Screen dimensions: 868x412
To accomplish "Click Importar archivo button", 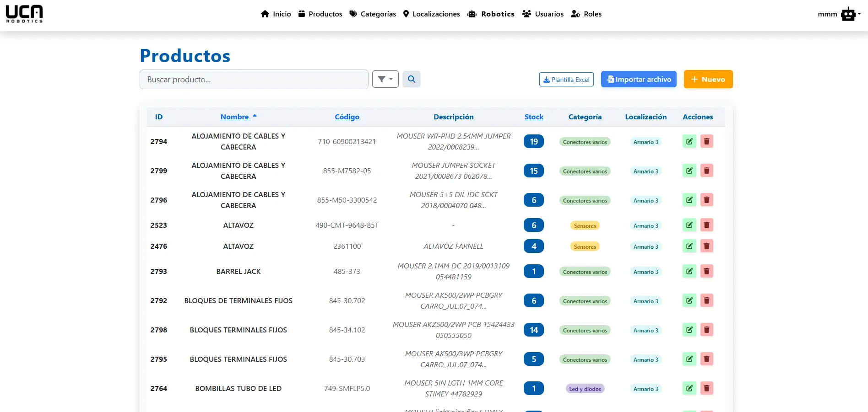I will click(x=638, y=79).
